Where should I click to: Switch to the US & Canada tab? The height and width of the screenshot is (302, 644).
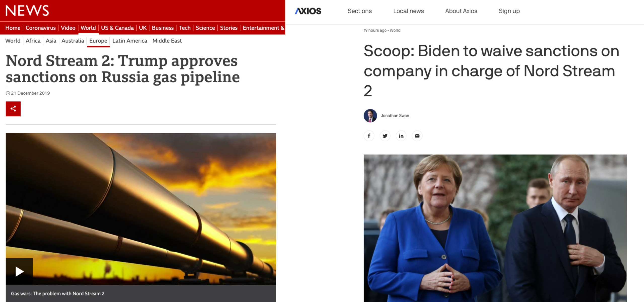point(117,28)
